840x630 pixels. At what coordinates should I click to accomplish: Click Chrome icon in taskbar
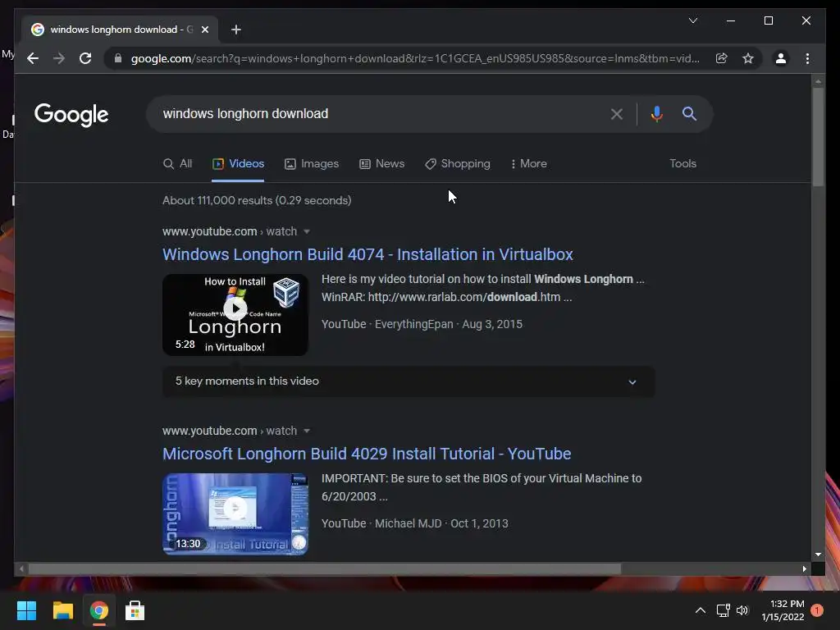click(x=98, y=610)
